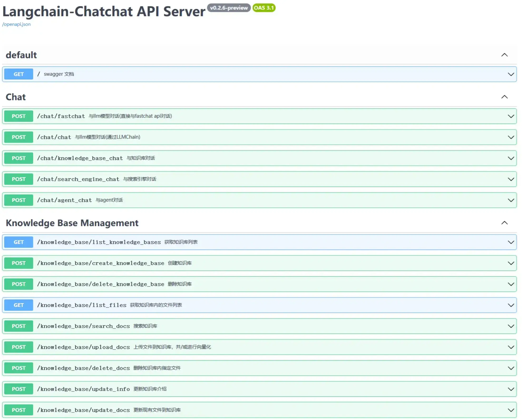Click GET badge of swagger docs endpoint

coord(19,74)
